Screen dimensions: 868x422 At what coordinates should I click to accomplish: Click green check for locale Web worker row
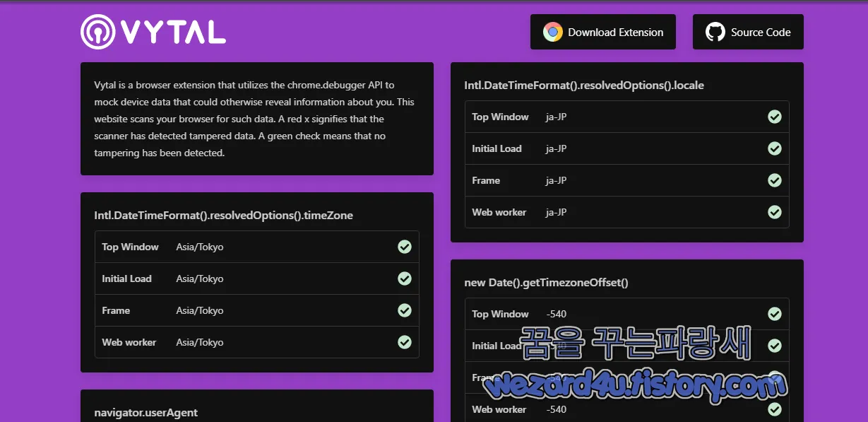coord(775,212)
